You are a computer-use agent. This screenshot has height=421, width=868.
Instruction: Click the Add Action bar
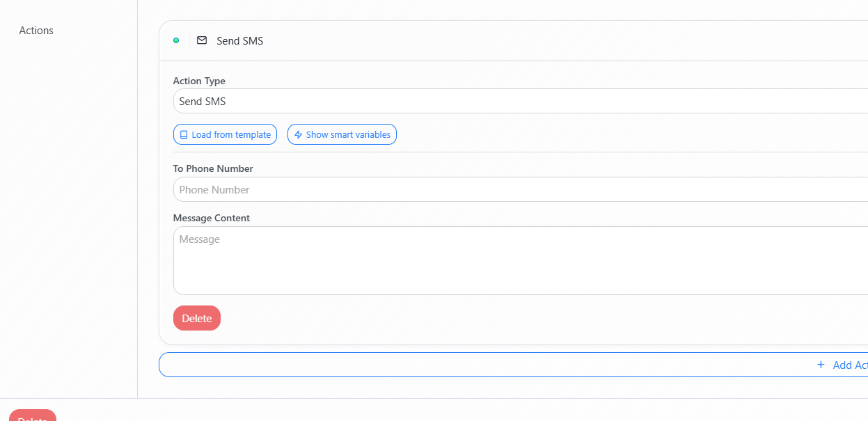point(513,365)
